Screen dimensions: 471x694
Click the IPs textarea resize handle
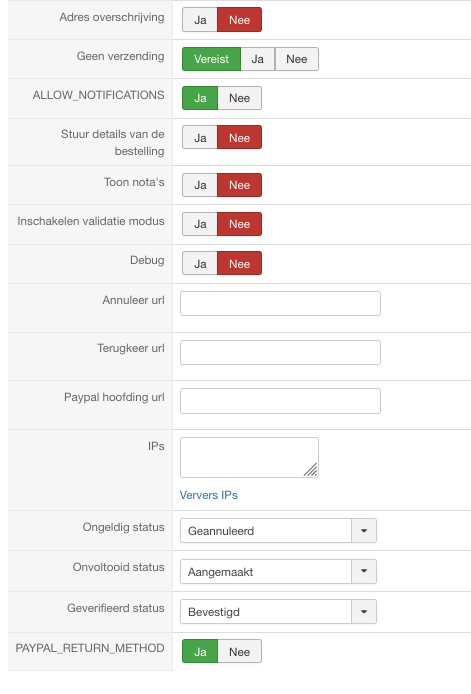(x=311, y=470)
